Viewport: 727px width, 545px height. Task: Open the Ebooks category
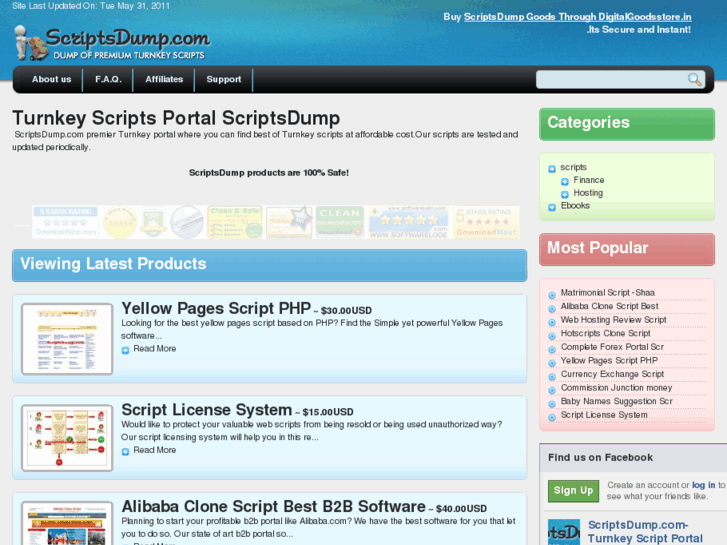[x=575, y=205]
